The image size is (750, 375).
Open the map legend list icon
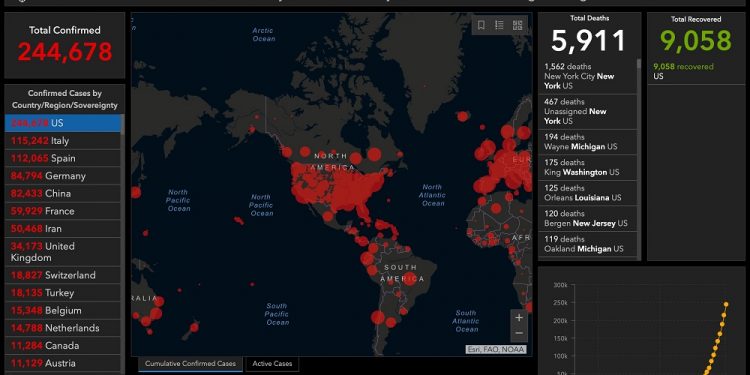click(x=499, y=25)
